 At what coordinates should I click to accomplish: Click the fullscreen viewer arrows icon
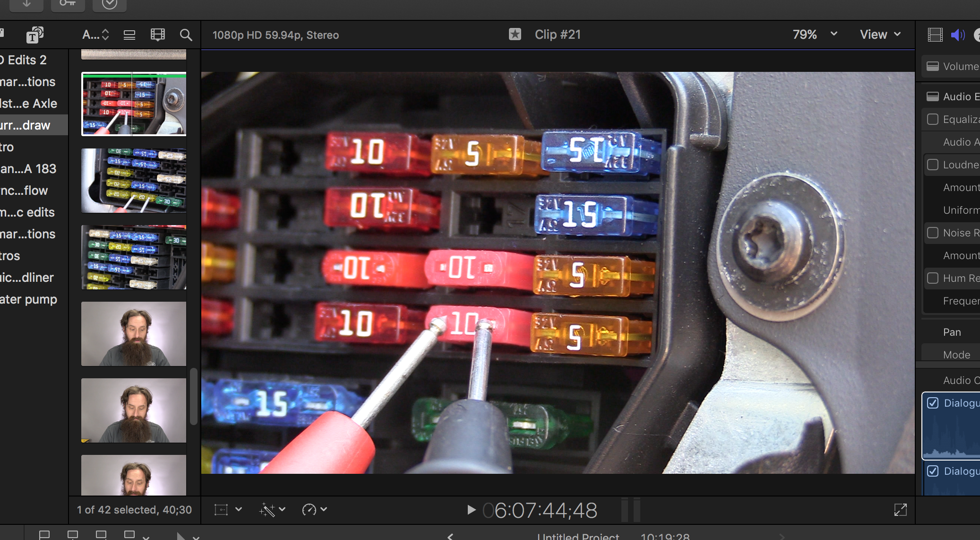tap(900, 510)
